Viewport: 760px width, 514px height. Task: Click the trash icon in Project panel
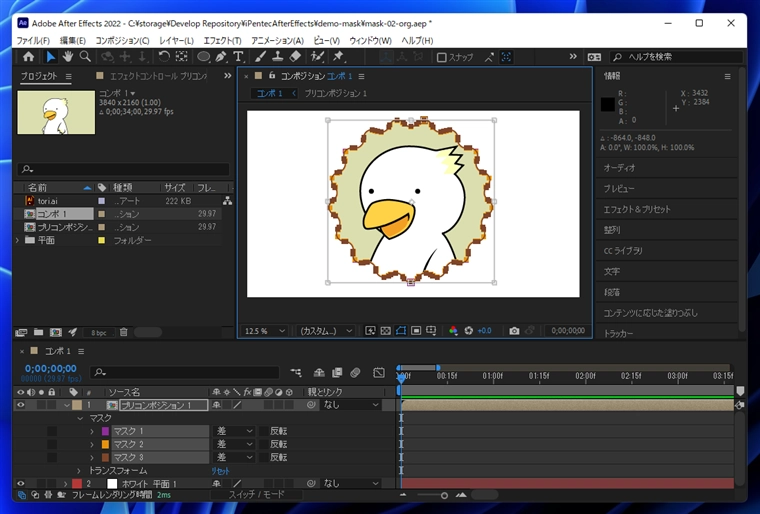(123, 332)
